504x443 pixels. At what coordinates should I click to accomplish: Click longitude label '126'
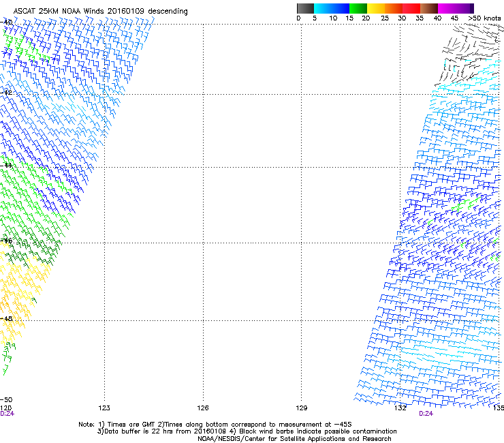tap(203, 408)
